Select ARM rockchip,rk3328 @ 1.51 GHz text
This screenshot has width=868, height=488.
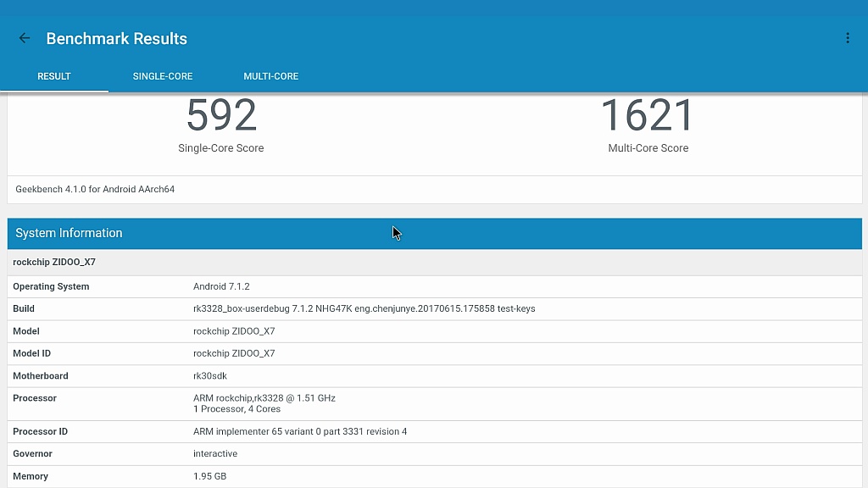tap(264, 398)
